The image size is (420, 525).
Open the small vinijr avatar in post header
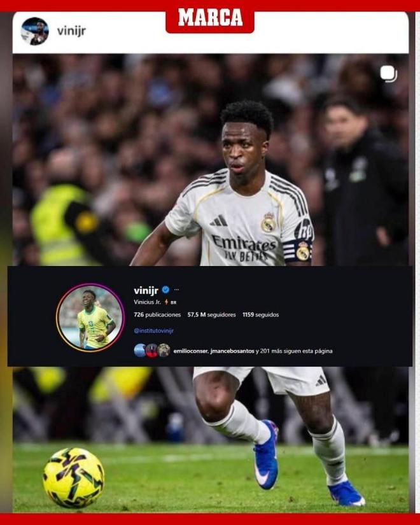pos(34,31)
